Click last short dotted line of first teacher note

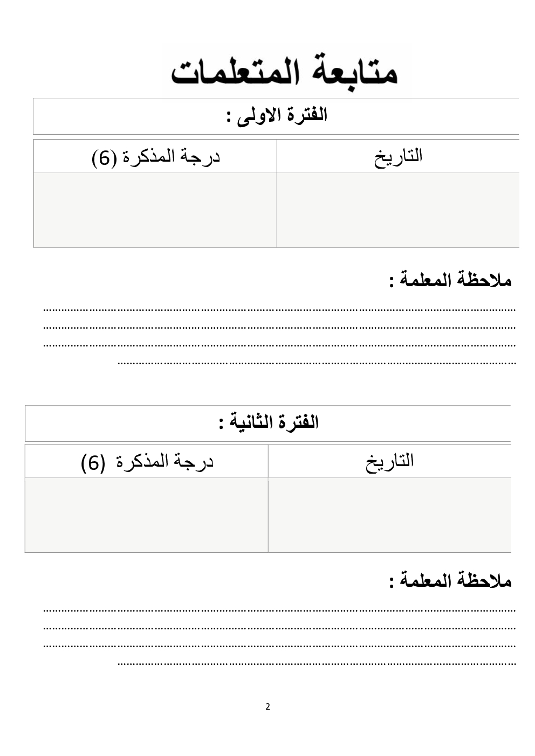click(x=317, y=363)
